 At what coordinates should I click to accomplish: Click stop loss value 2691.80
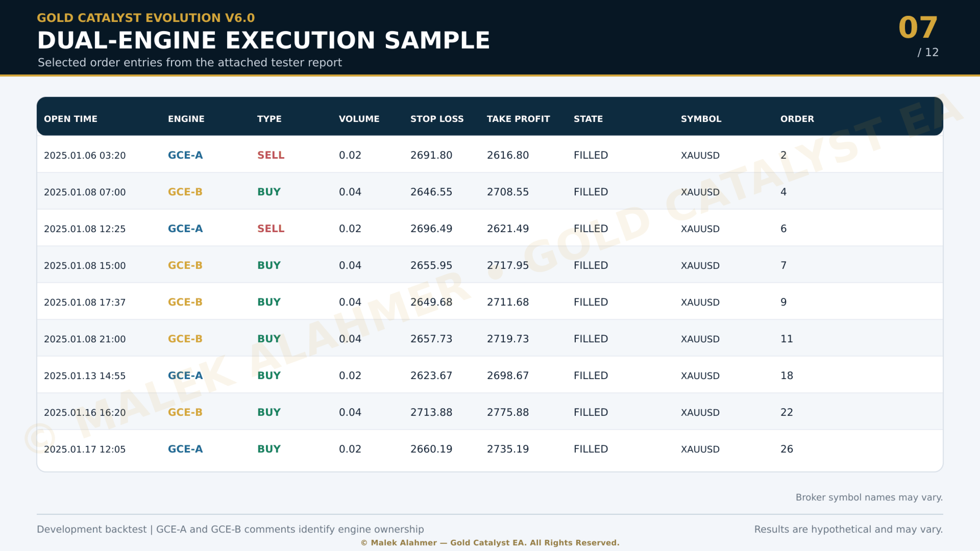click(431, 155)
